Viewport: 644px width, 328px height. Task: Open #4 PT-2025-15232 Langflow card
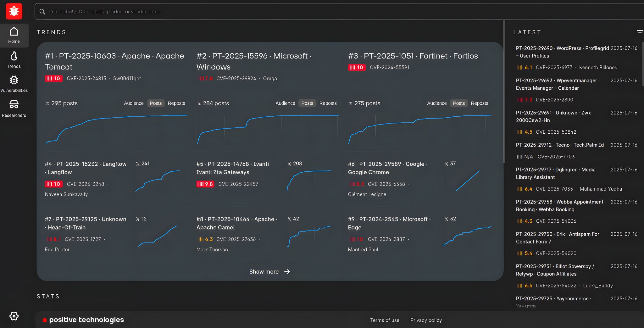pos(86,168)
